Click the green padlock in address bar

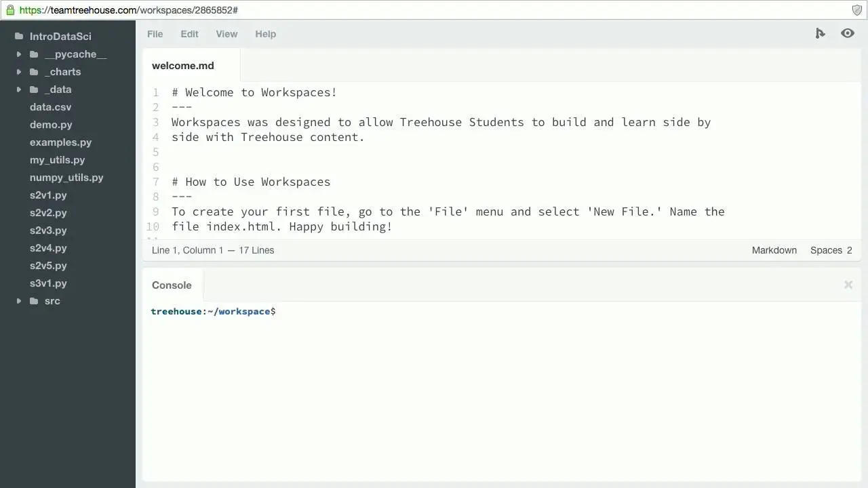10,10
